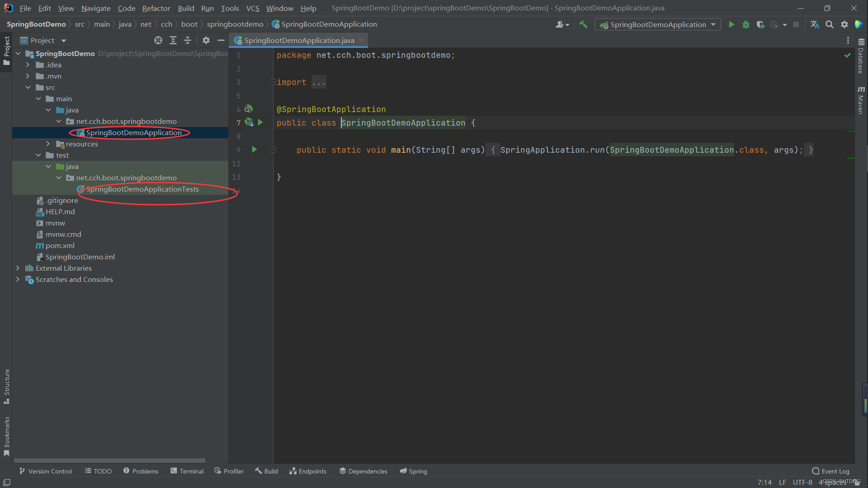Click the run gutter arrow beside main method
This screenshot has height=488, width=868.
coord(254,149)
